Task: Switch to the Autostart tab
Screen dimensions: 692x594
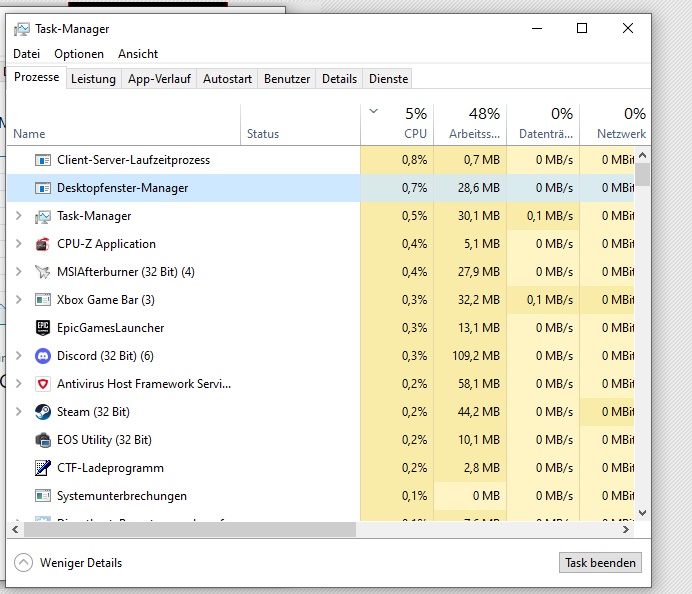Action: pyautogui.click(x=227, y=79)
